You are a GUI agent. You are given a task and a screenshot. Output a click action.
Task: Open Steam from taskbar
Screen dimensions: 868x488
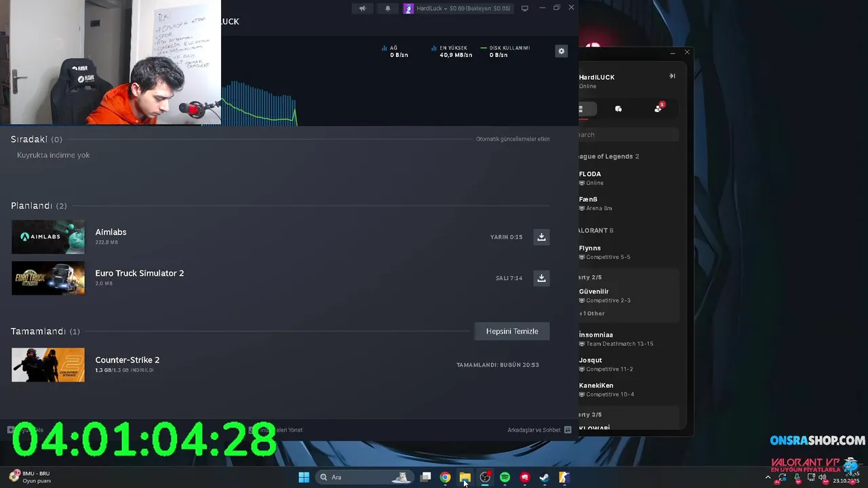(x=544, y=477)
